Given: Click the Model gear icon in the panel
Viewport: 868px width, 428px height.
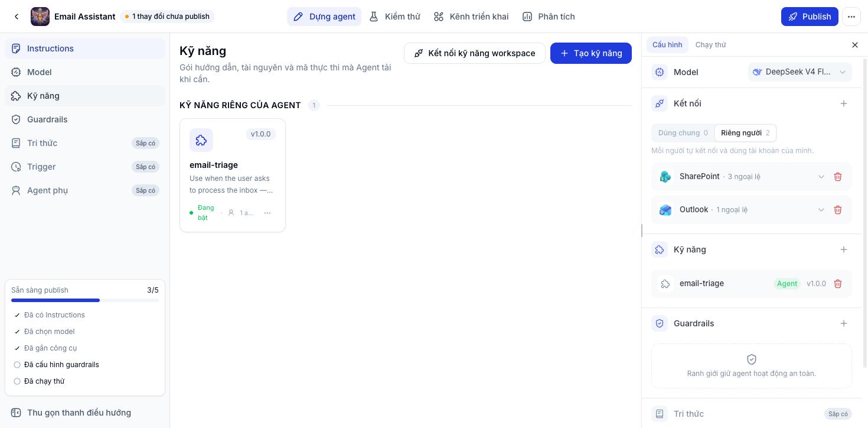Looking at the screenshot, I should pyautogui.click(x=660, y=72).
